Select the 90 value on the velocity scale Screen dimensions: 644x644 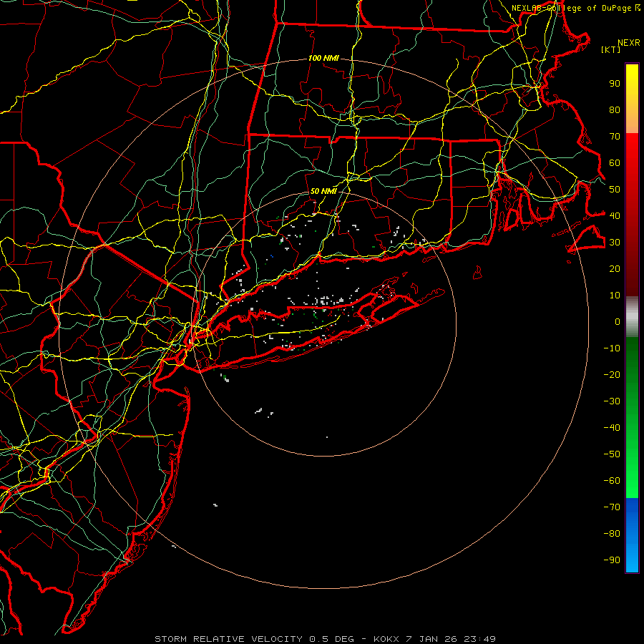point(615,84)
